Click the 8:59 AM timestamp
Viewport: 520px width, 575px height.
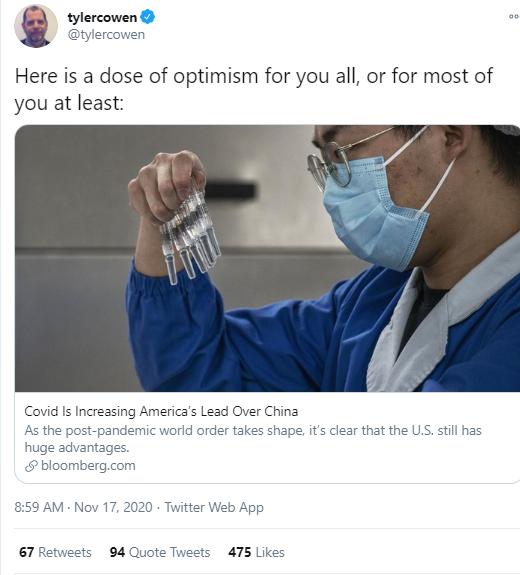(x=39, y=507)
